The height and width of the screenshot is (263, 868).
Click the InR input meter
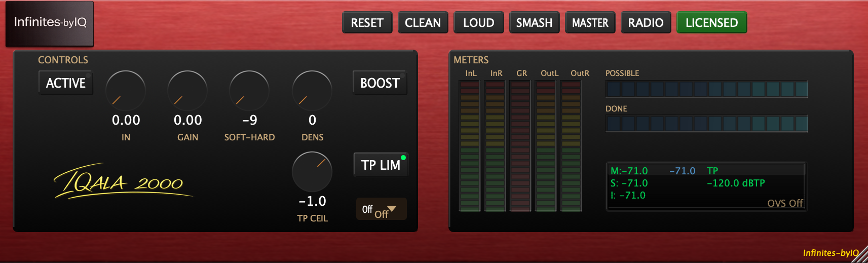(x=495, y=146)
